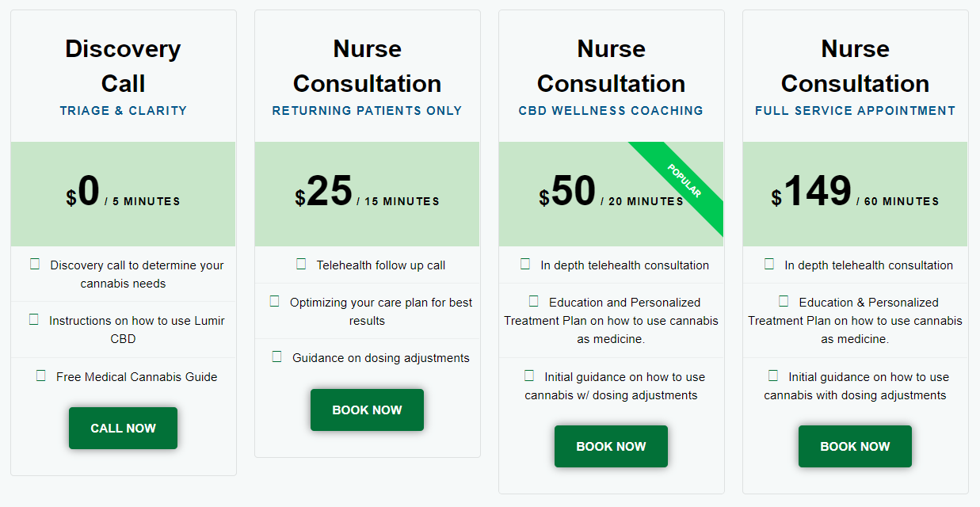Click icon next to Education & Personalized Treatment Plan in $149 plan

(x=784, y=301)
